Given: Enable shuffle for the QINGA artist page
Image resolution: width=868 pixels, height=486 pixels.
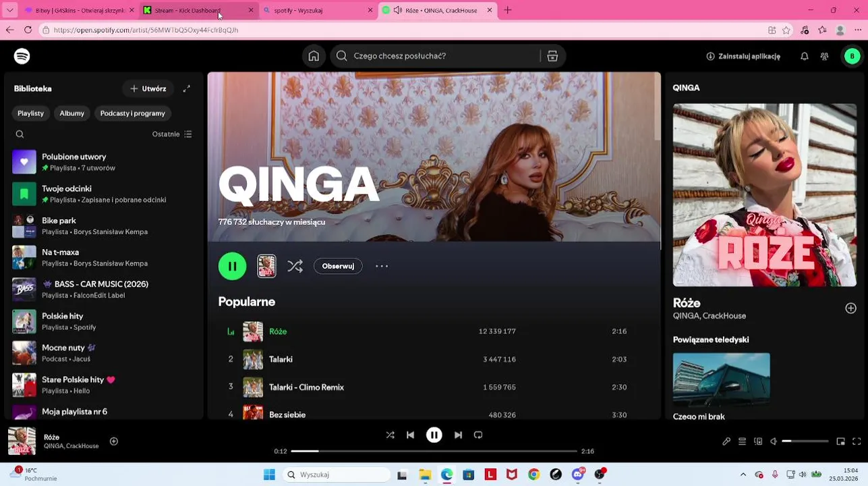Looking at the screenshot, I should click(x=295, y=266).
